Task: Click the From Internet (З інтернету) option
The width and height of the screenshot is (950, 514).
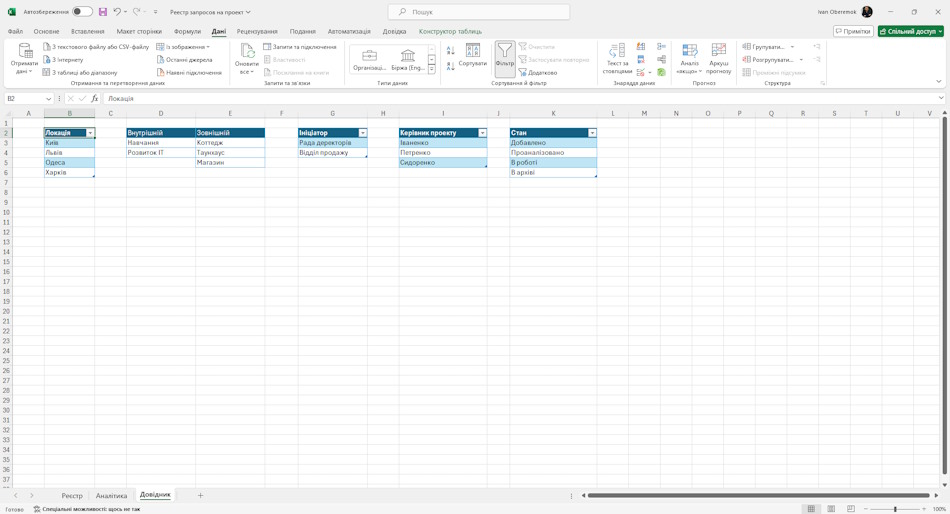Action: (x=63, y=59)
